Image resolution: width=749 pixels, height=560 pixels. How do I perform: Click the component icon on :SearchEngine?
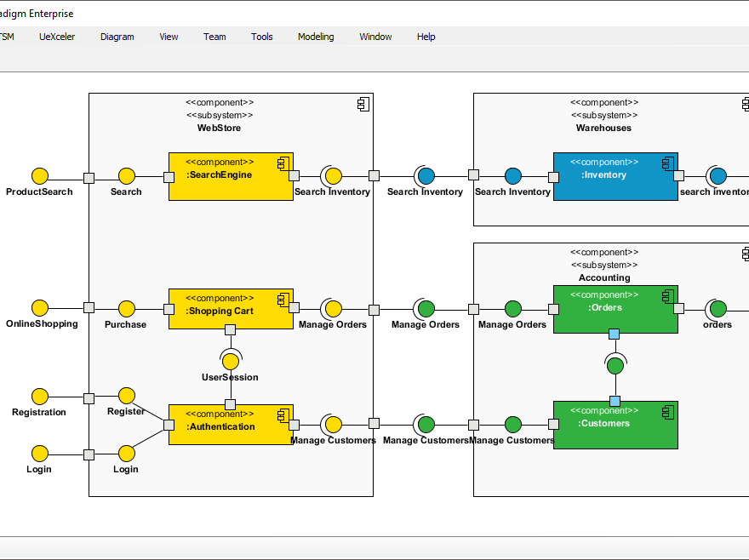point(283,162)
